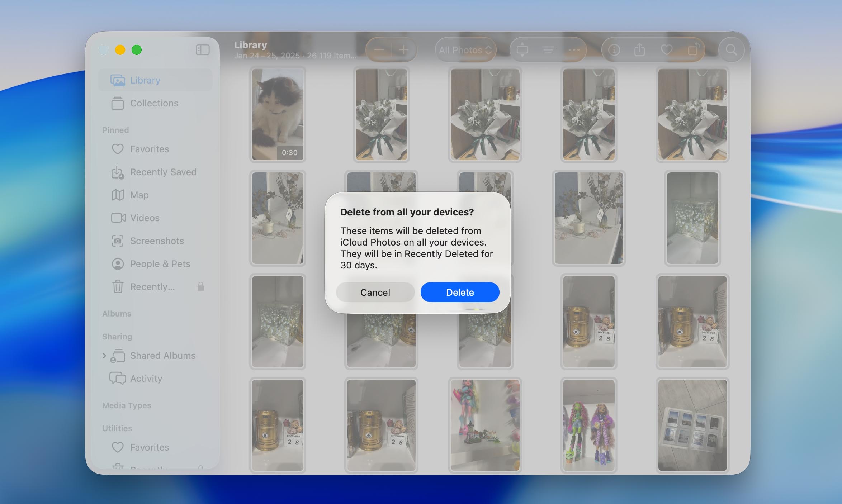Screen dimensions: 842x504
Task: Open the ellipsis more options menu
Action: (x=574, y=50)
